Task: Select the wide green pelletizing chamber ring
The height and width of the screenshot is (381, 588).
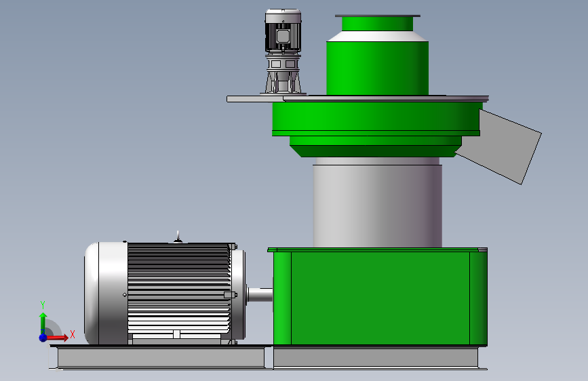Action: pyautogui.click(x=376, y=117)
